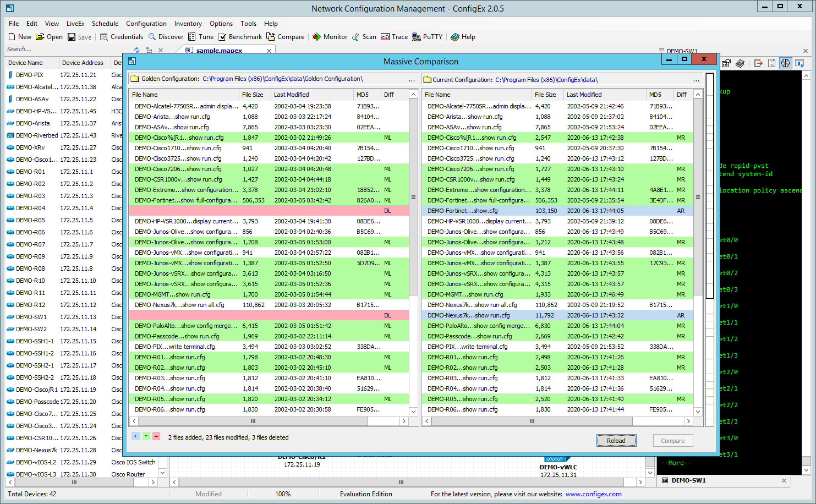
Task: Click the Compare button in the dialog
Action: point(673,441)
